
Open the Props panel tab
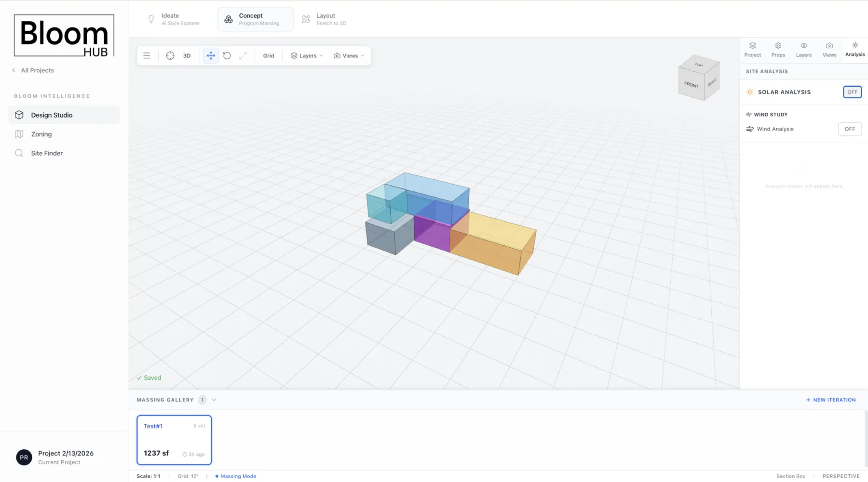coord(778,50)
